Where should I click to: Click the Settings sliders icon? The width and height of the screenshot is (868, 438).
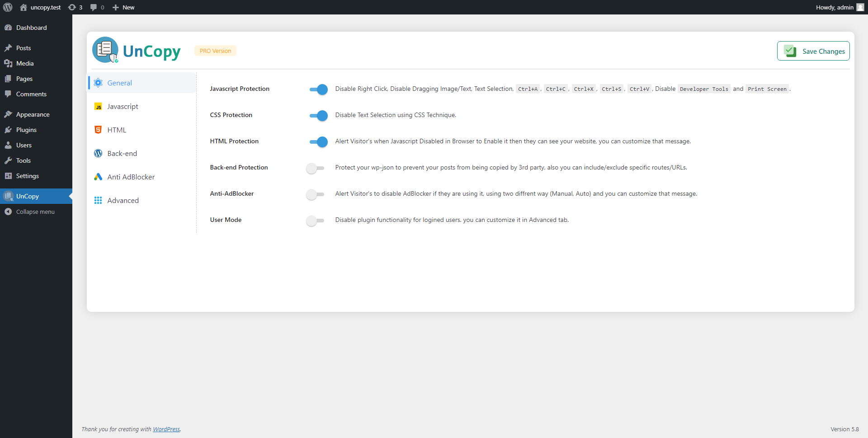pyautogui.click(x=8, y=176)
